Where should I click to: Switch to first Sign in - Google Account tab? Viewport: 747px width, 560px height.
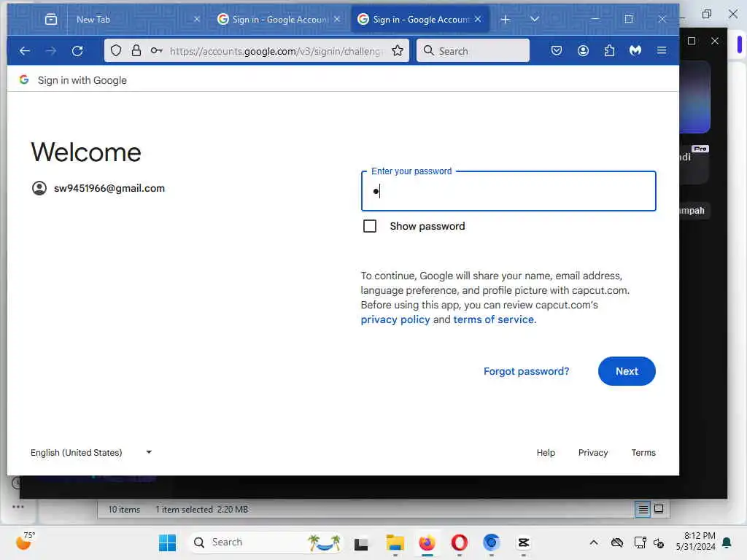point(279,19)
